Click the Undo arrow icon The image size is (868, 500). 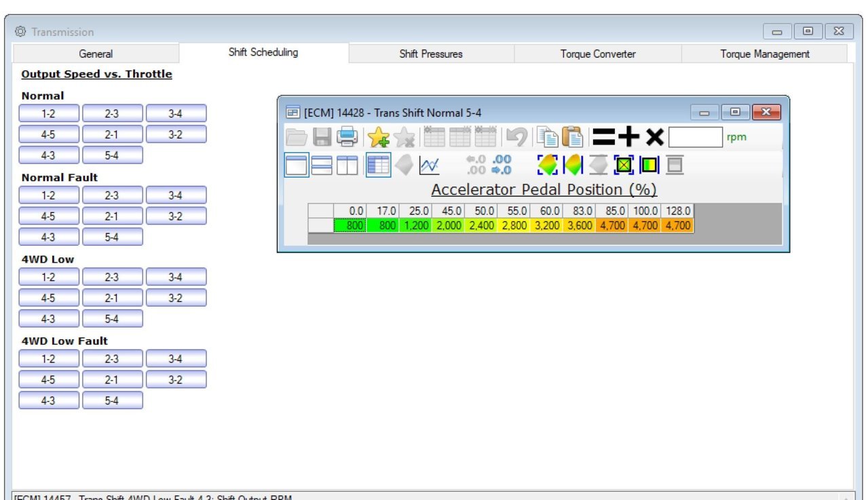[516, 138]
